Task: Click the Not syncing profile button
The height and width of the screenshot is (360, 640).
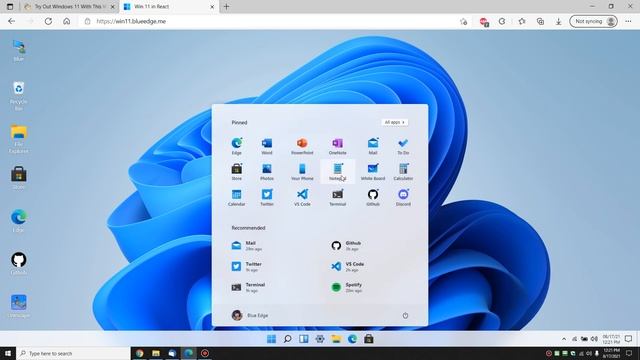Action: click(x=593, y=21)
